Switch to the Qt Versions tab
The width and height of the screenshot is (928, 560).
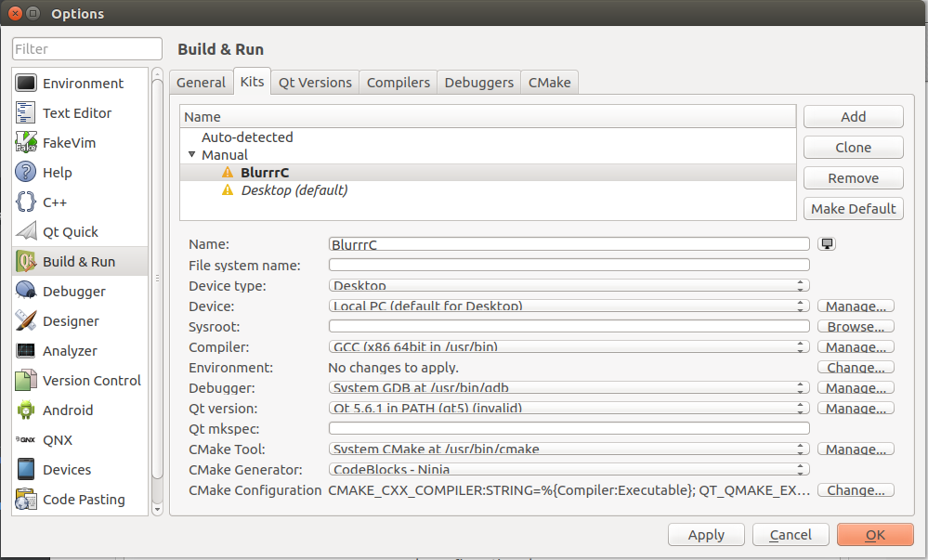pos(315,82)
